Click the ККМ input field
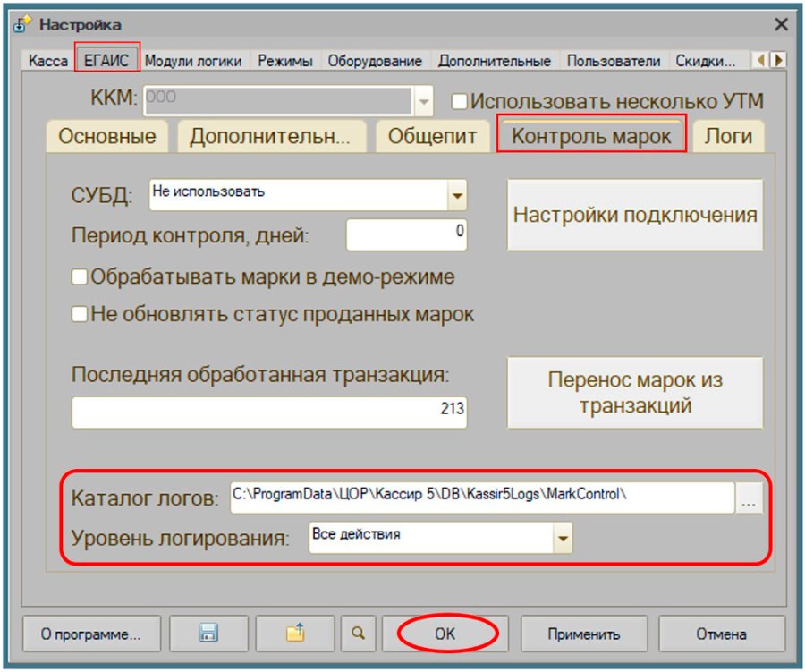The height and width of the screenshot is (672, 805). [278, 101]
